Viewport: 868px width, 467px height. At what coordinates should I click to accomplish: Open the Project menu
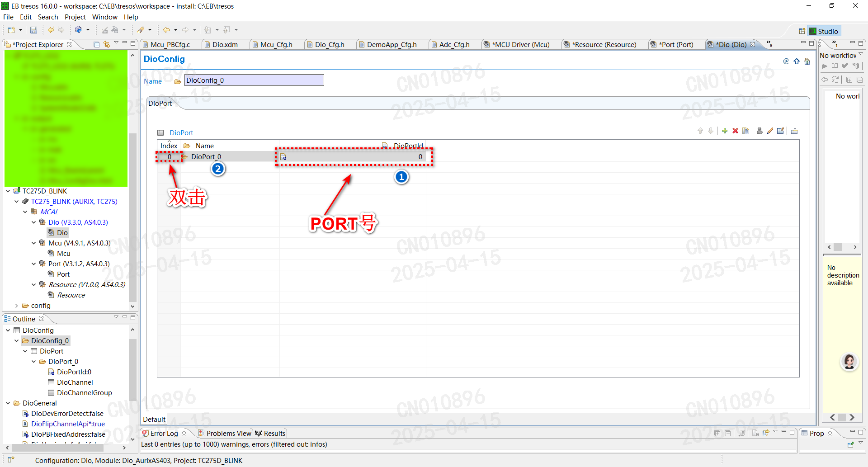click(x=75, y=17)
